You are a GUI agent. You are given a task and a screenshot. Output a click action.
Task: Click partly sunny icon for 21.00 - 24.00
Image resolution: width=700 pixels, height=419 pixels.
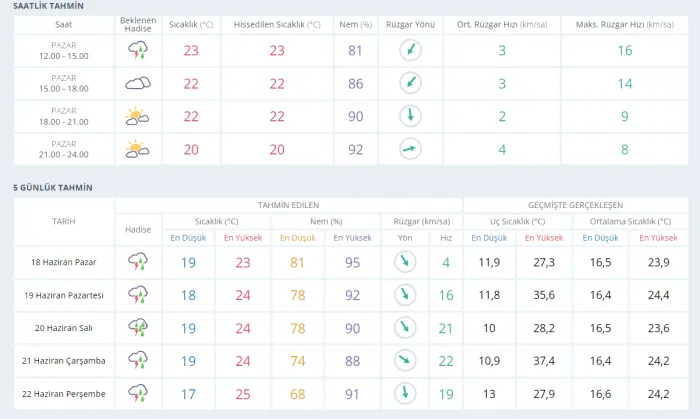tap(137, 149)
